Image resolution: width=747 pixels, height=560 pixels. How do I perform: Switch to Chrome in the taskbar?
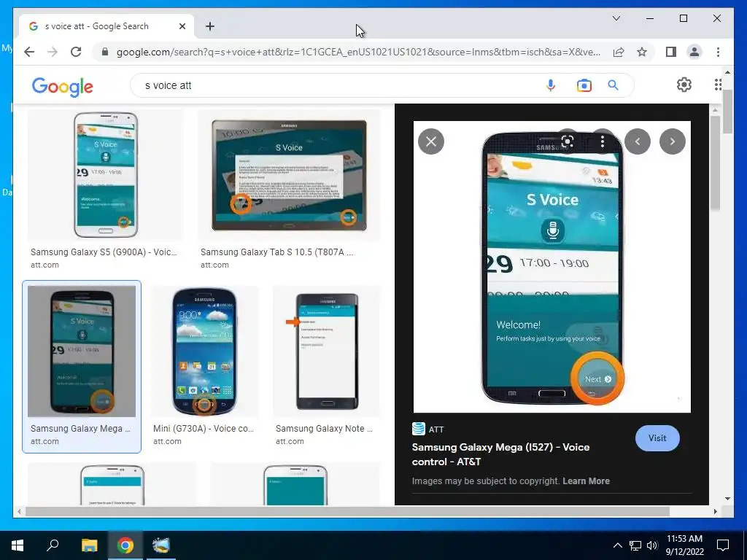pyautogui.click(x=125, y=545)
